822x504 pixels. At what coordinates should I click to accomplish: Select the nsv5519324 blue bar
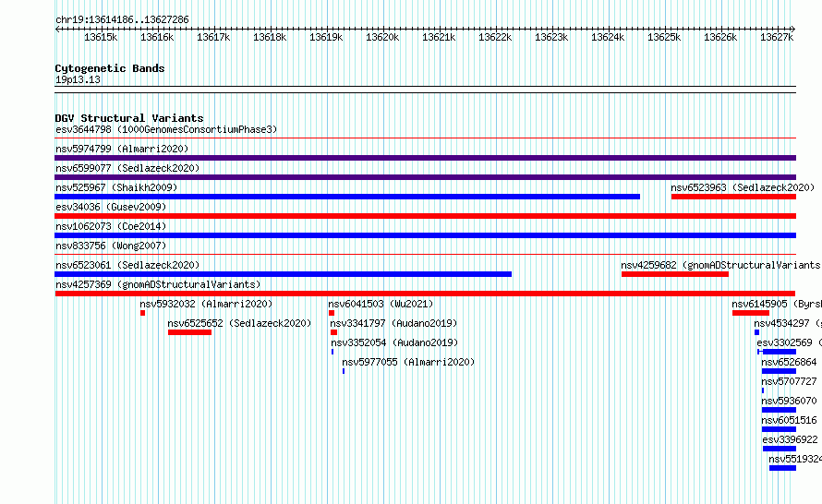pos(782,468)
